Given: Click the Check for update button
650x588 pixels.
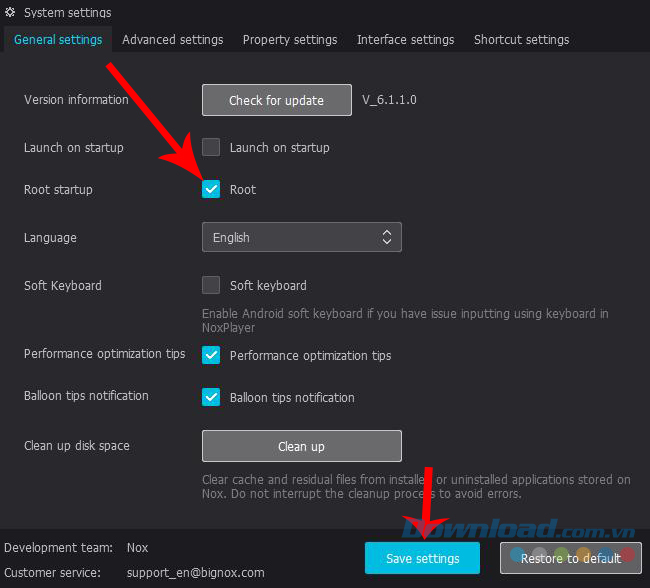Looking at the screenshot, I should click(x=277, y=100).
